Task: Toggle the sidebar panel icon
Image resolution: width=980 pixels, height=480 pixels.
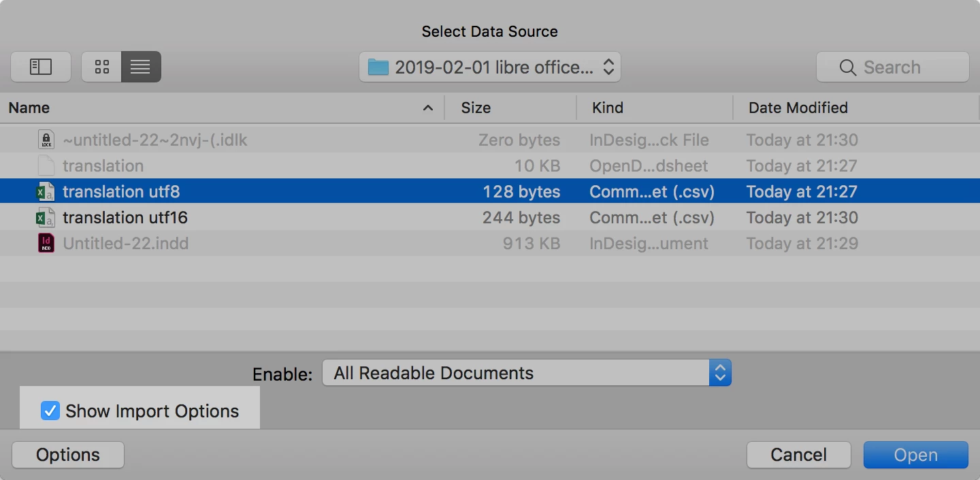Action: (x=41, y=67)
